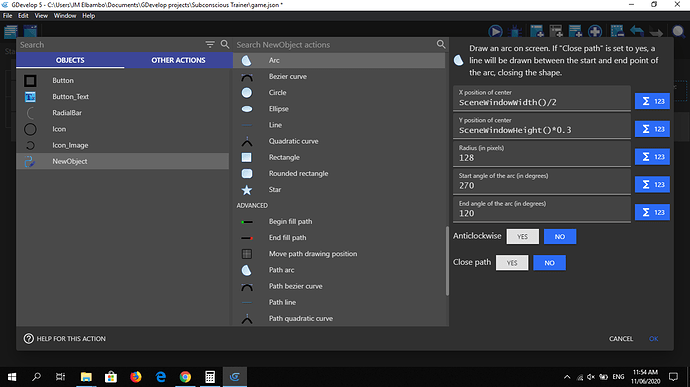690x387 pixels.
Task: Open expression editor for Start angle
Action: (x=652, y=184)
